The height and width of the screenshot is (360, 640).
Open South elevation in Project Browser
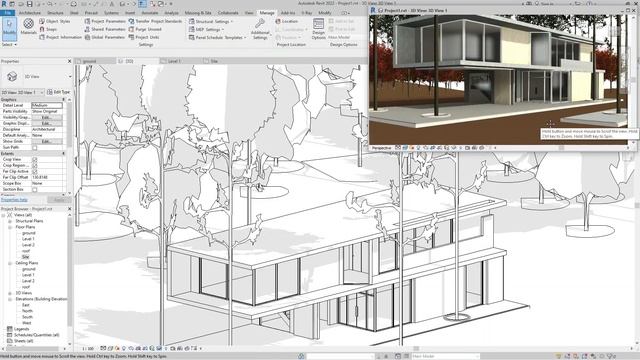(27, 317)
